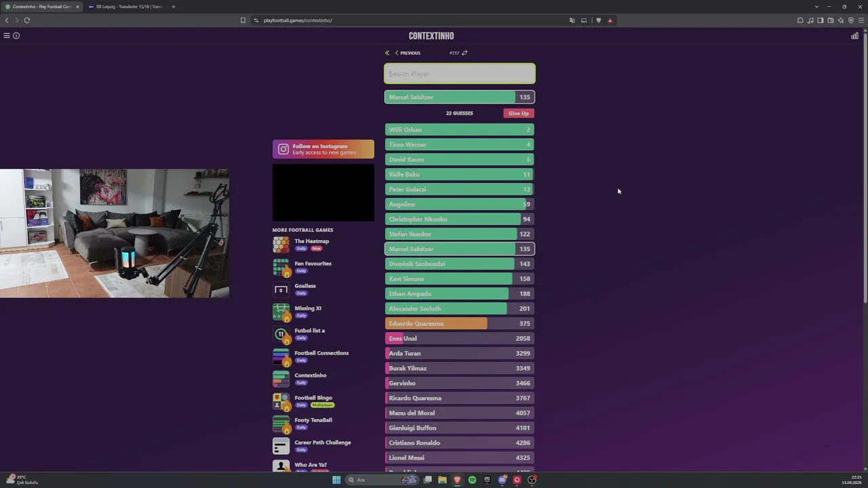Select the Gianluigi Buffon guess row
The height and width of the screenshot is (488, 868).
point(460,428)
